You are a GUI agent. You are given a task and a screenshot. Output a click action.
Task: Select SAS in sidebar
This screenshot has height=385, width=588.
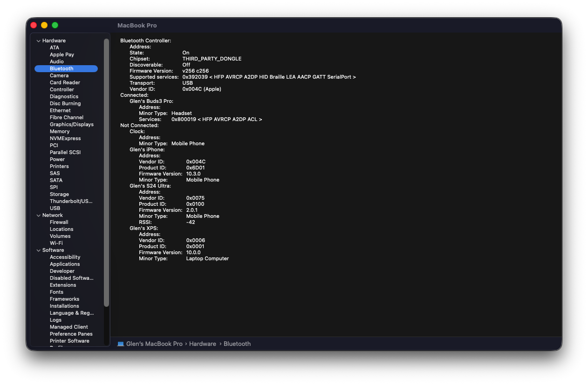coord(55,173)
